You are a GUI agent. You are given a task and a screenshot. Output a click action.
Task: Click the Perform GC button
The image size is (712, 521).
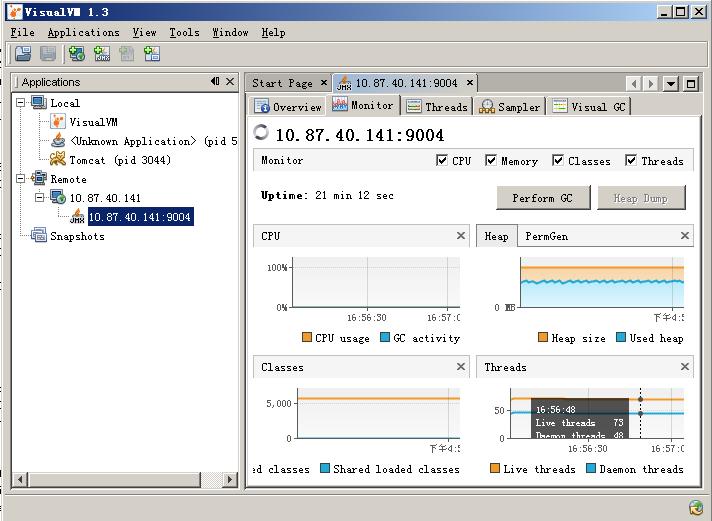click(x=543, y=198)
